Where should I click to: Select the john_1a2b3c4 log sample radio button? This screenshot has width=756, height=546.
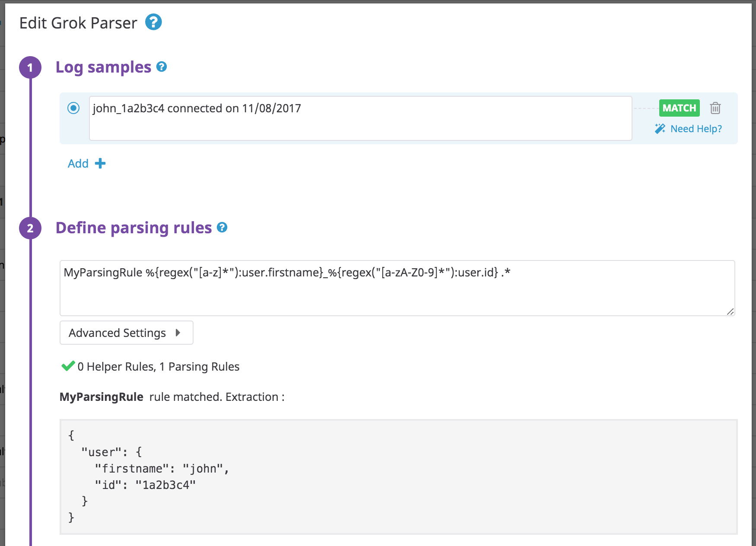(x=73, y=108)
